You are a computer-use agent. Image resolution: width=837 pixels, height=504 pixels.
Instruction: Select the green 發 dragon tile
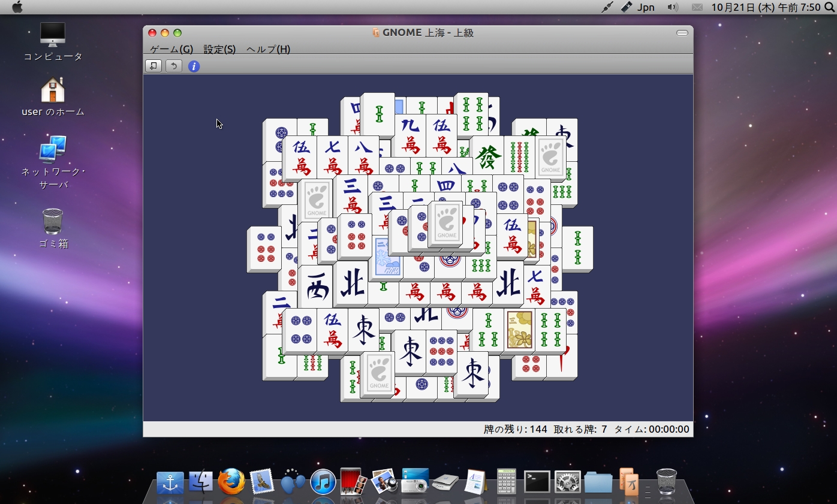tap(489, 157)
